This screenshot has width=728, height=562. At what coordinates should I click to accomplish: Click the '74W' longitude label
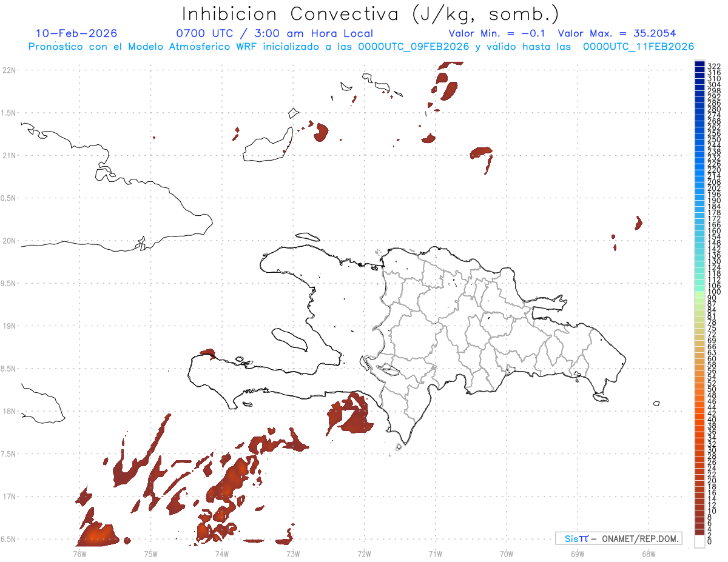point(221,554)
